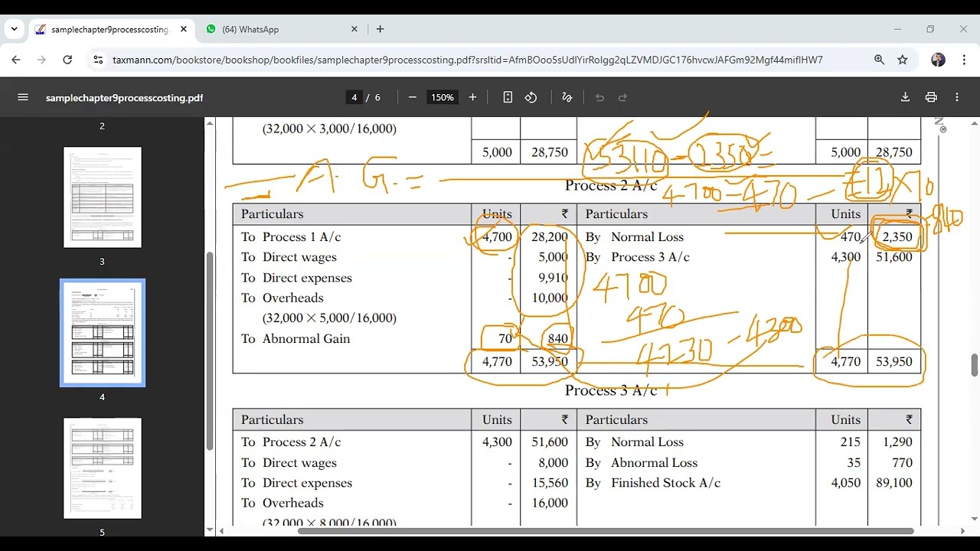The width and height of the screenshot is (980, 551).
Task: Click the 'Process 2 A/c' heading
Action: [x=611, y=185]
